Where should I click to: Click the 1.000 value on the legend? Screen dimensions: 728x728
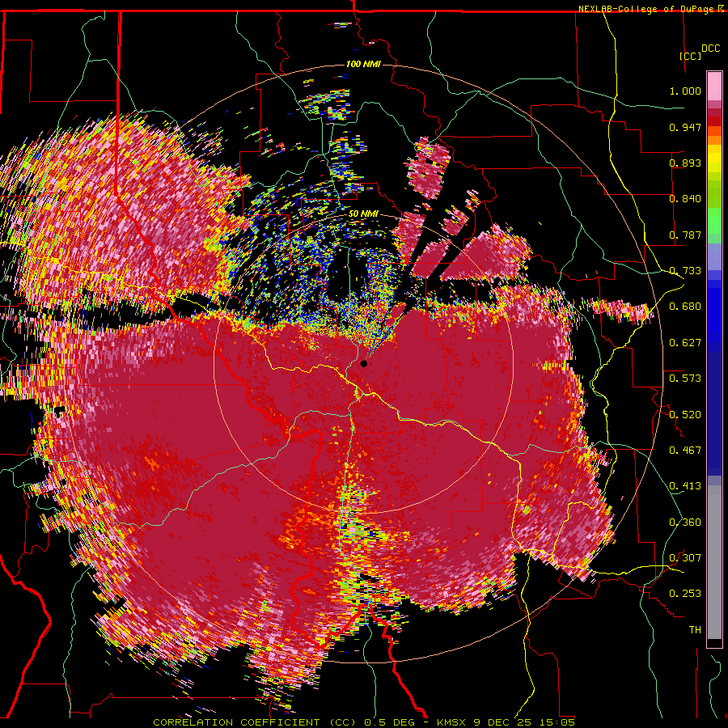[685, 91]
